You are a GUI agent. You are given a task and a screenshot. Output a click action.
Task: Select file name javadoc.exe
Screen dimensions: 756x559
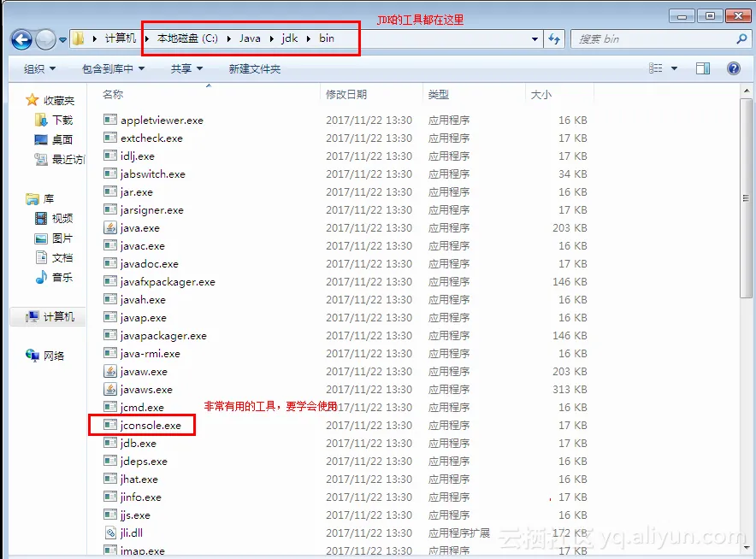point(150,264)
